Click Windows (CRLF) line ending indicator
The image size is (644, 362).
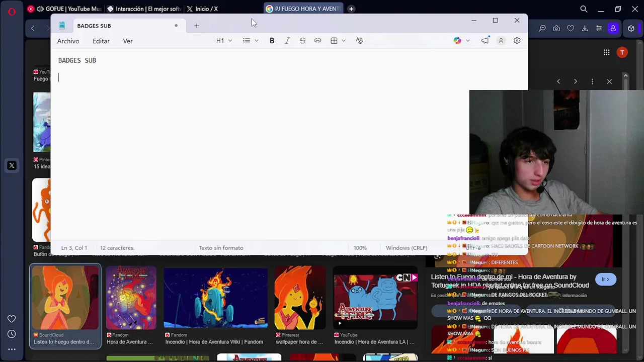(407, 248)
